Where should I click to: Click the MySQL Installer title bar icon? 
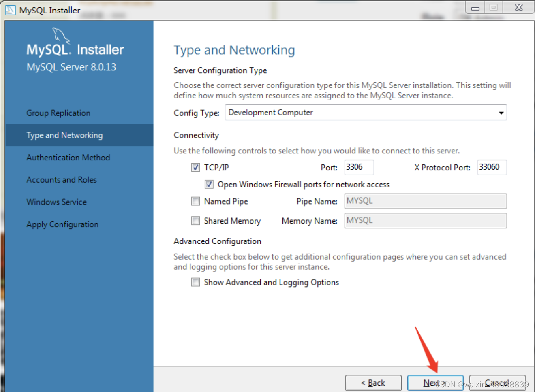tap(10, 10)
